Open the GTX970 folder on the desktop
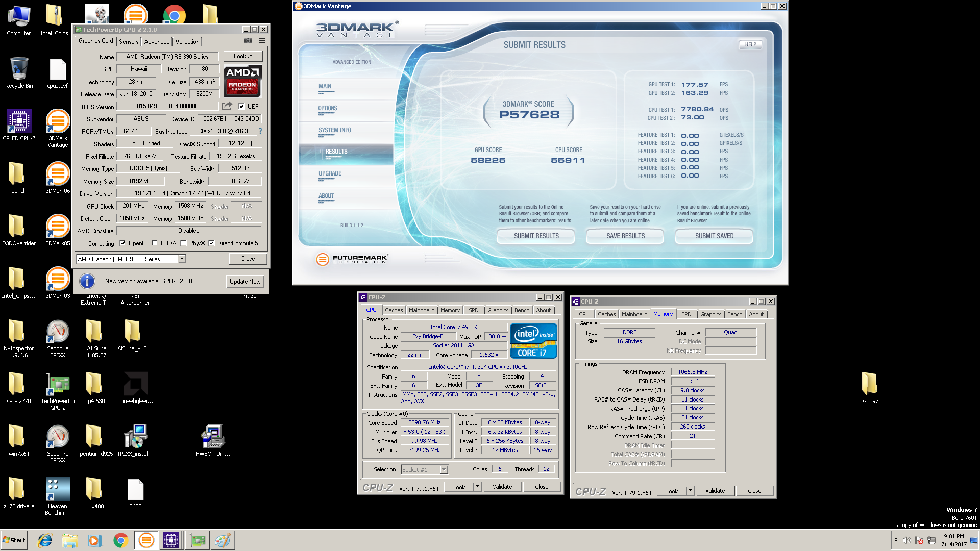This screenshot has width=980, height=551. pos(872,388)
